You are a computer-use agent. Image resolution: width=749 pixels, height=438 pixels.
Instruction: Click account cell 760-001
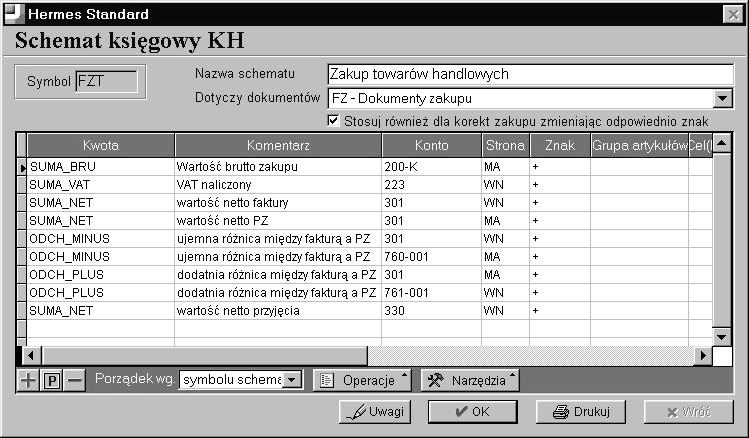point(432,257)
